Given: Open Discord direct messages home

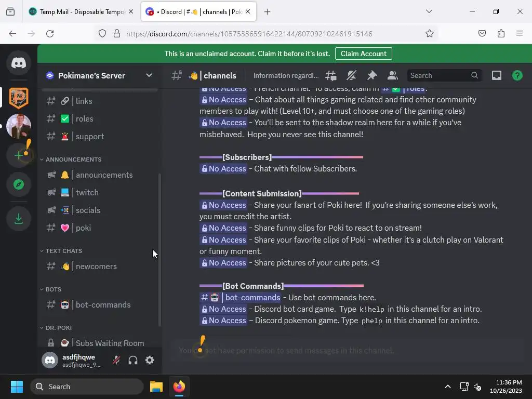Looking at the screenshot, I should [19, 63].
